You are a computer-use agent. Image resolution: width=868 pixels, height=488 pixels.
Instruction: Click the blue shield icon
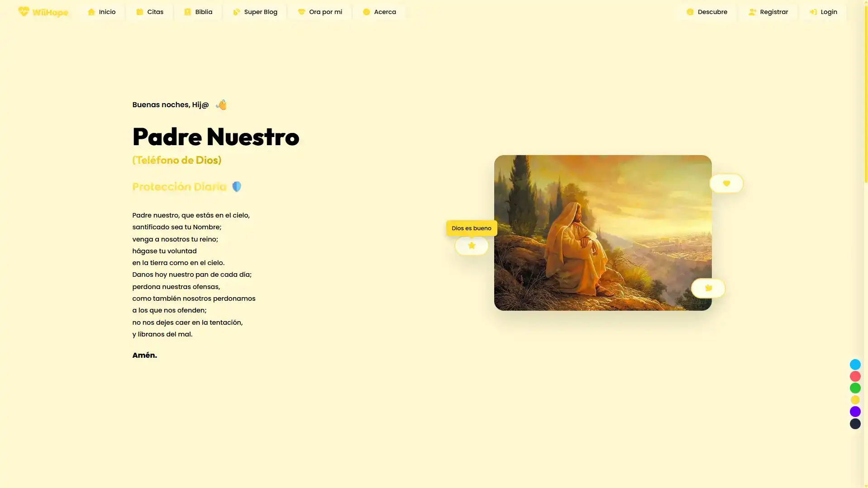point(237,187)
